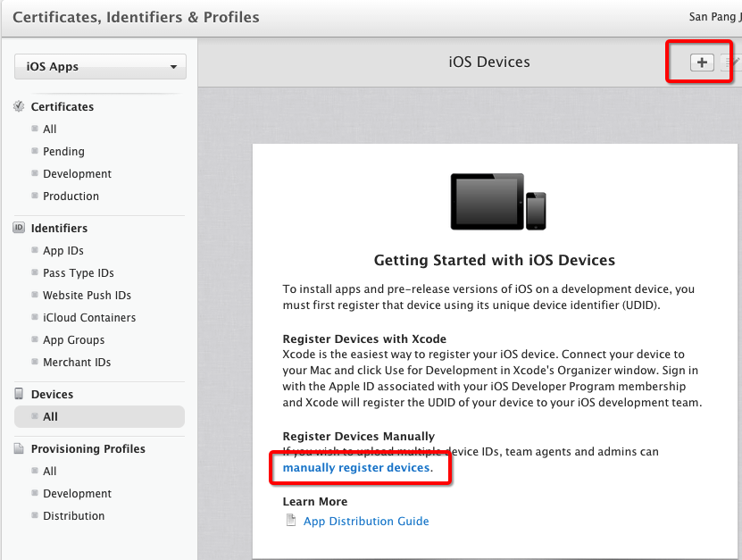This screenshot has width=742, height=560.
Task: Click the Devices phone icon in sidebar
Action: pyautogui.click(x=19, y=394)
